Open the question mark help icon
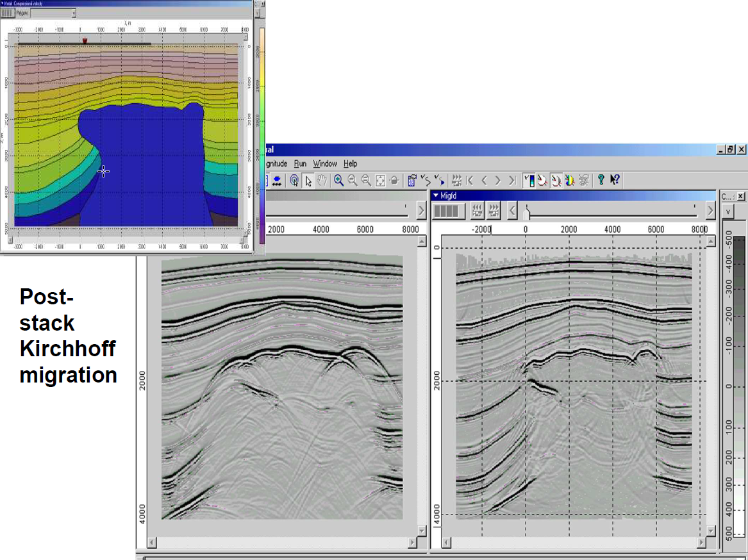748x560 pixels. (x=601, y=181)
